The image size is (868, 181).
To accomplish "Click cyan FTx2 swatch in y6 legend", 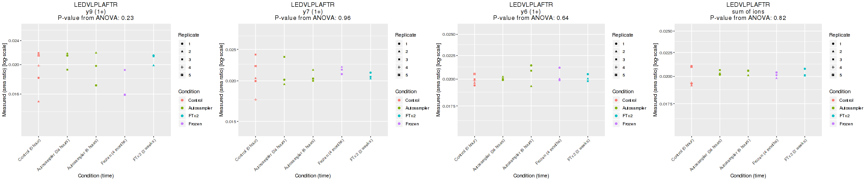I will [x=616, y=116].
